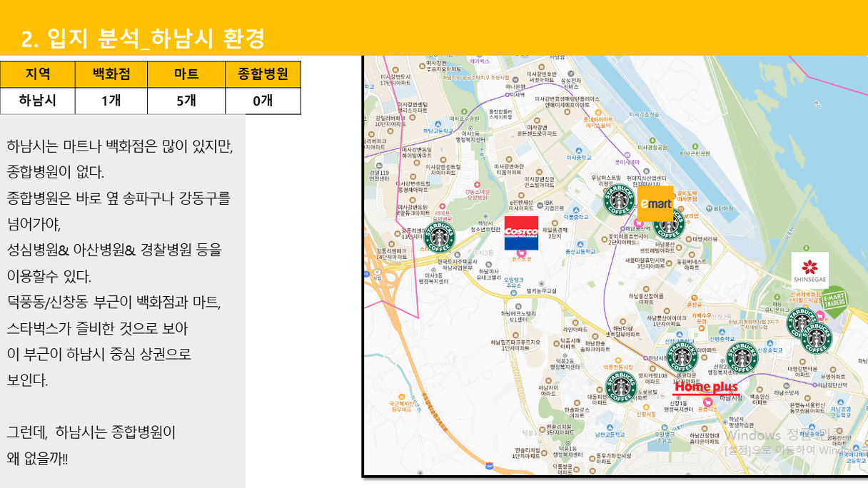The height and width of the screenshot is (488, 868).
Task: Click the word '보인다.'
Action: coord(28,380)
